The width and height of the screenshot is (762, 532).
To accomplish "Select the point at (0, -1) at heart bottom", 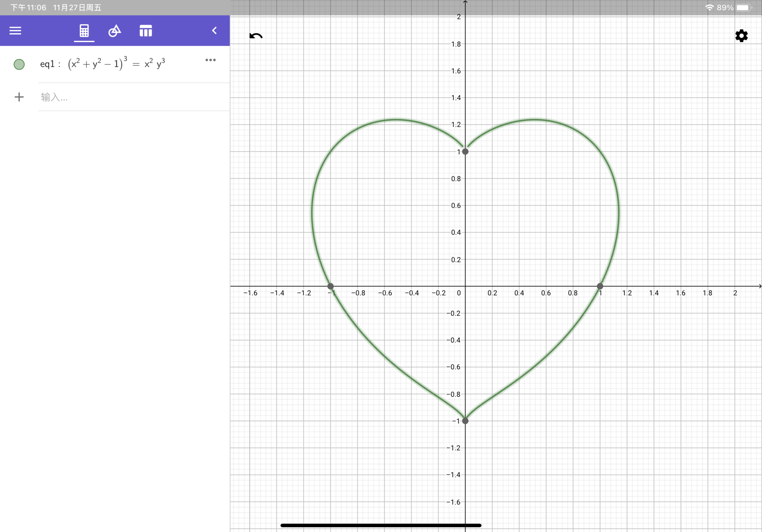I will (465, 421).
